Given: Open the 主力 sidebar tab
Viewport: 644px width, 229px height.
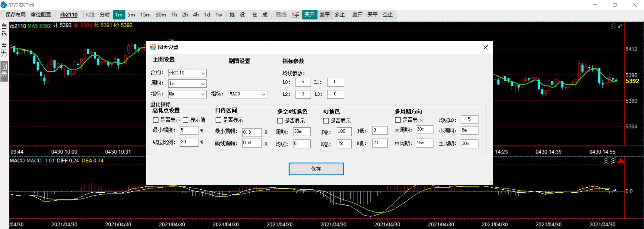Looking at the screenshot, I should point(4,50).
